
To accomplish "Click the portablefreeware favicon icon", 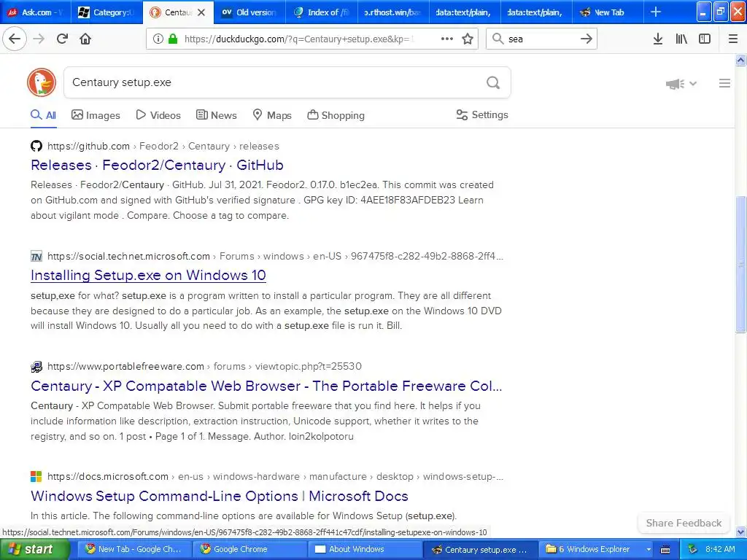I will pyautogui.click(x=36, y=366).
